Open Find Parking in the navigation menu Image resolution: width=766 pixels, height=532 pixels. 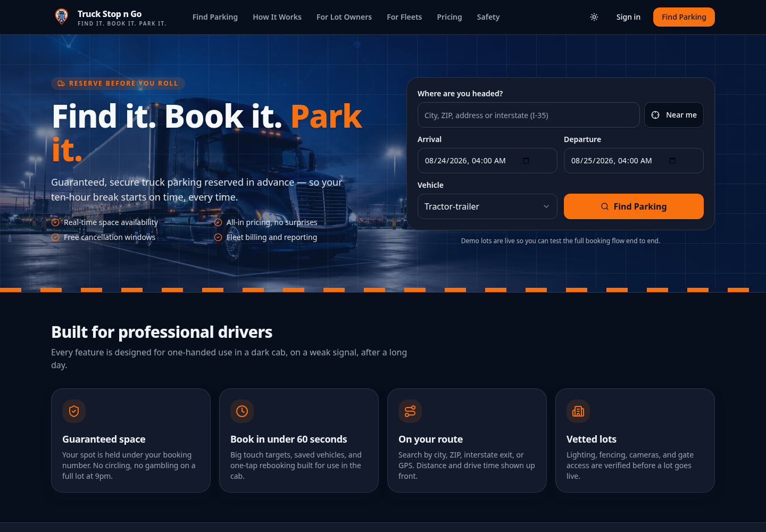(x=215, y=17)
